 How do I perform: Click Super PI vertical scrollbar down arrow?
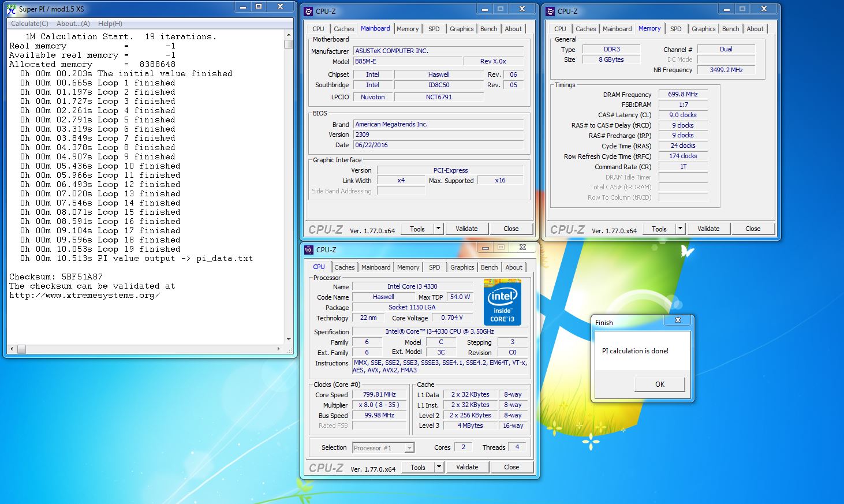click(289, 340)
